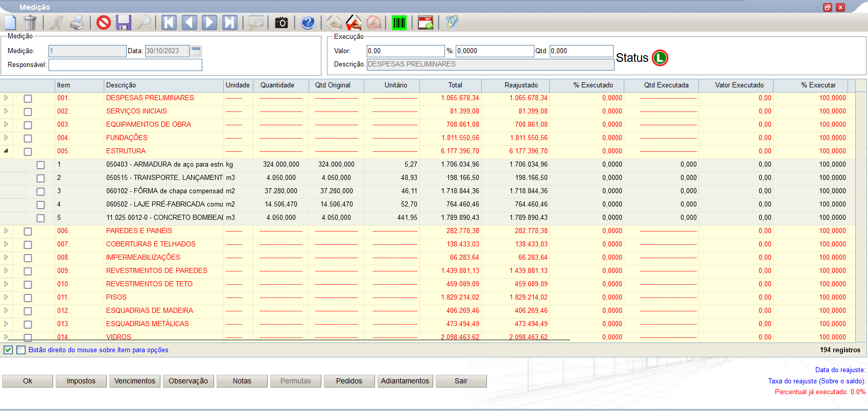
Task: Click the Qtd execution input field
Action: [x=581, y=51]
